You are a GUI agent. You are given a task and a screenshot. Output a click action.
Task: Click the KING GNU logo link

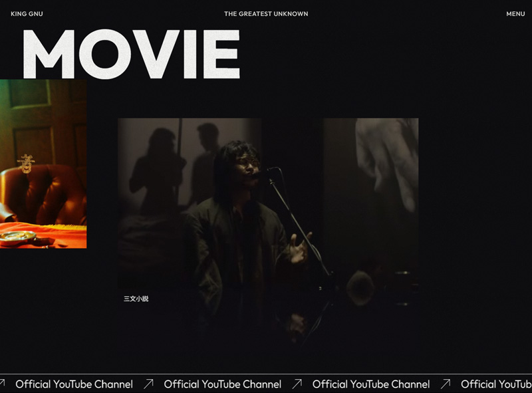(27, 14)
